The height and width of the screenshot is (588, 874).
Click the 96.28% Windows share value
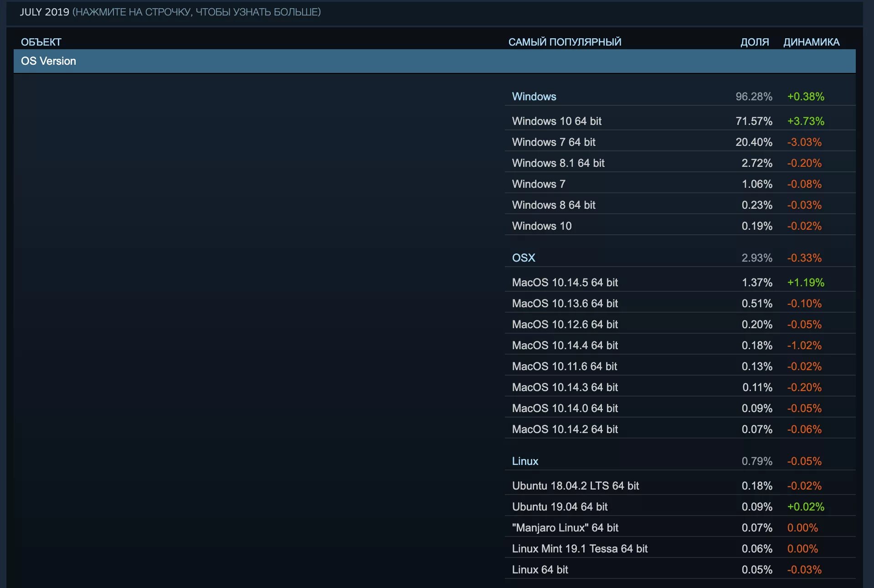[754, 97]
